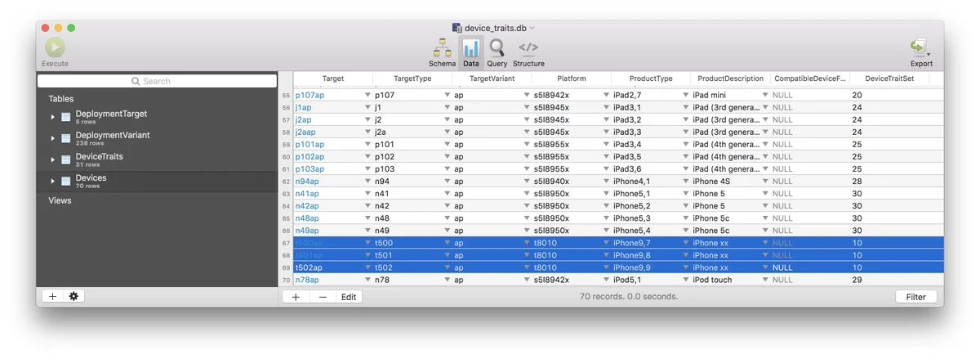Switch to the Structure code icon

point(528,47)
